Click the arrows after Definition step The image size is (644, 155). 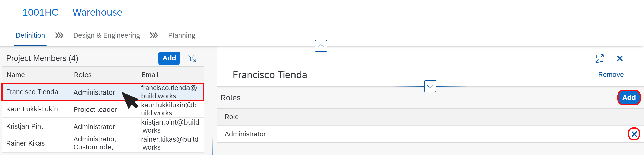coord(59,35)
